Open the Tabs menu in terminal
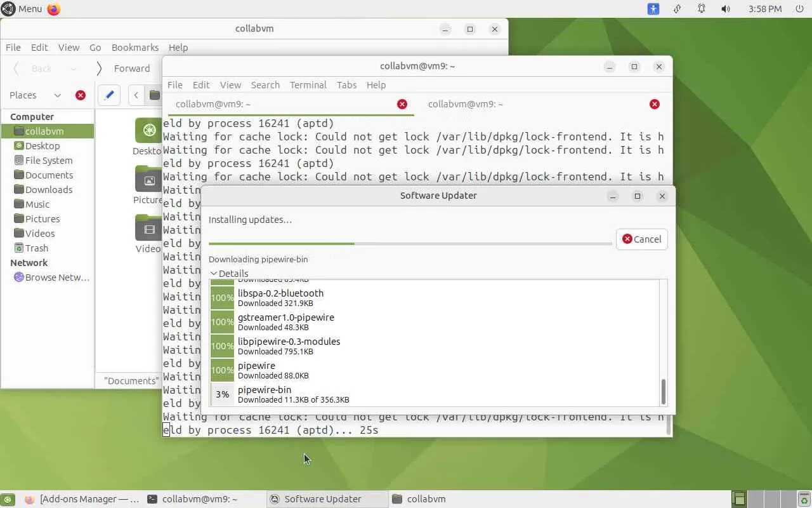 pyautogui.click(x=346, y=85)
